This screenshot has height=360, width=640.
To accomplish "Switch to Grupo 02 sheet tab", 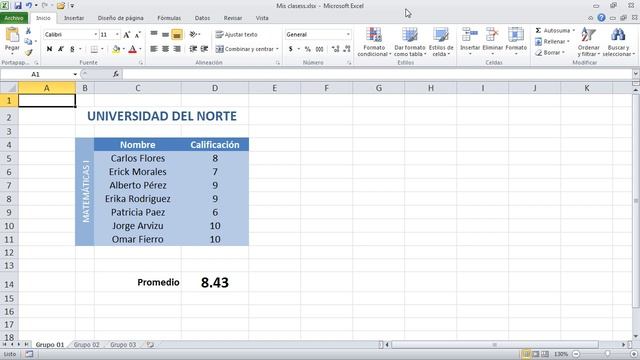I will (87, 345).
